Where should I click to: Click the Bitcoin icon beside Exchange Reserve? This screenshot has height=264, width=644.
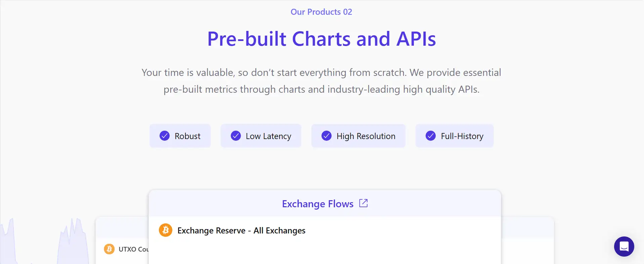pyautogui.click(x=165, y=230)
